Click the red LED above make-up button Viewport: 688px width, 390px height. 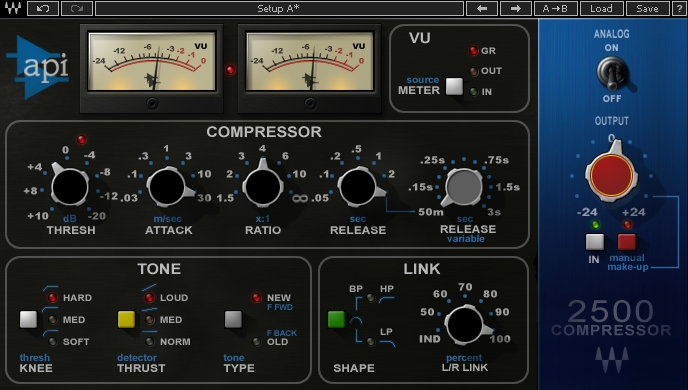coord(627,225)
